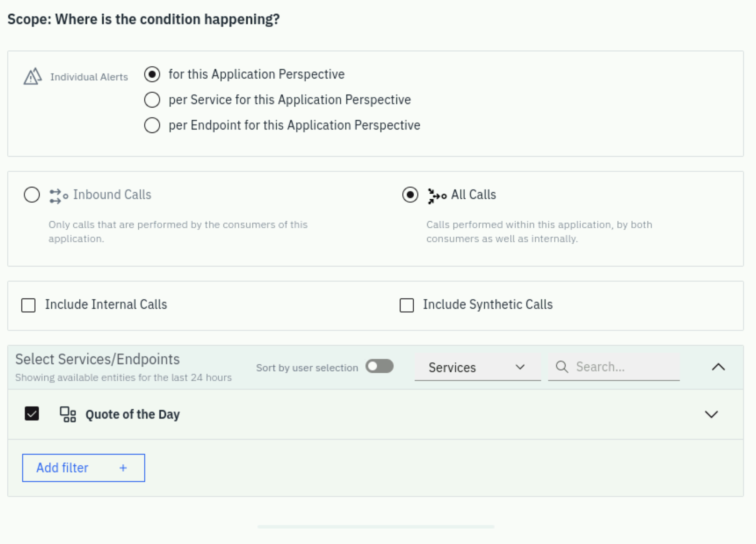The height and width of the screenshot is (544, 756).
Task: Toggle Sort by user selection switch
Action: click(x=379, y=366)
